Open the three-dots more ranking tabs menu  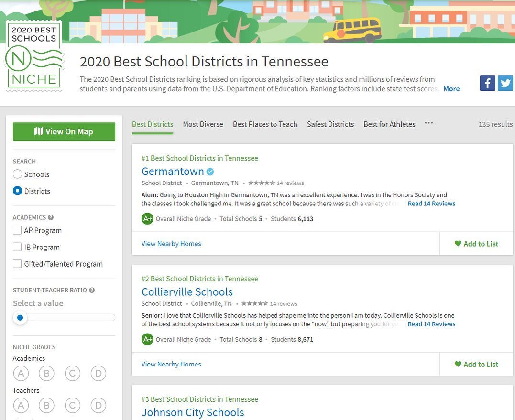click(x=428, y=123)
